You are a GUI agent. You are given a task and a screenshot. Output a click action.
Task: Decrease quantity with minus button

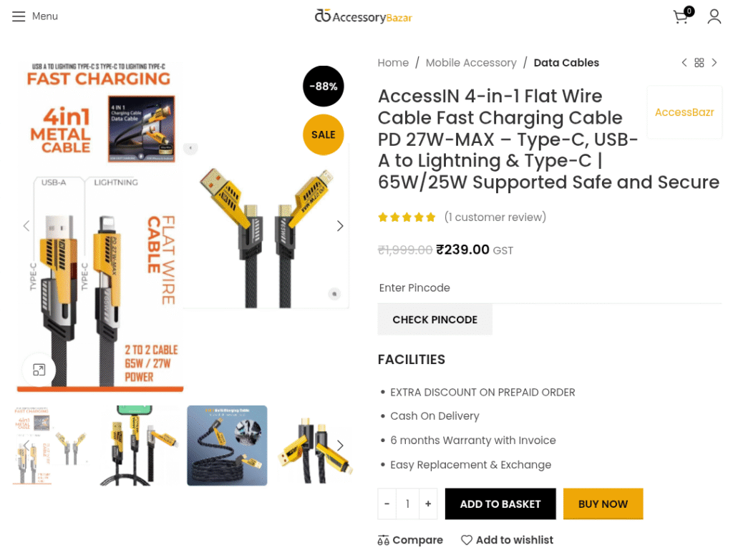click(x=387, y=504)
